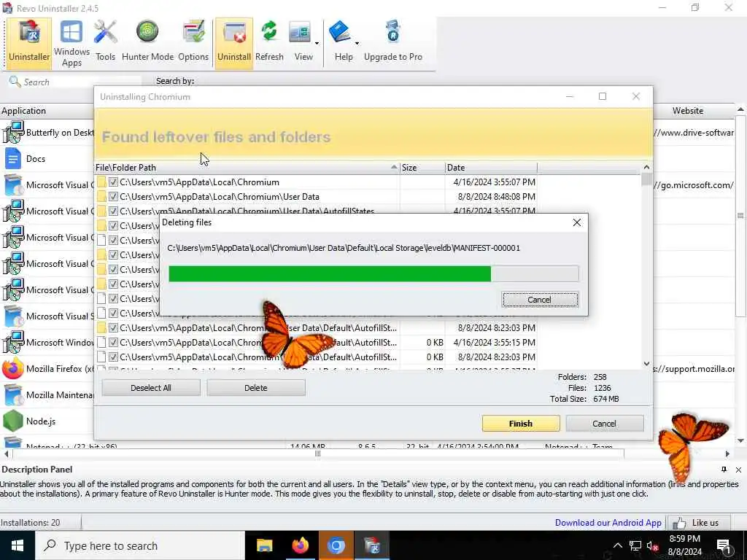Open the Uninstaller toolbar icon
Viewport: 747px width, 560px height.
coord(29,42)
